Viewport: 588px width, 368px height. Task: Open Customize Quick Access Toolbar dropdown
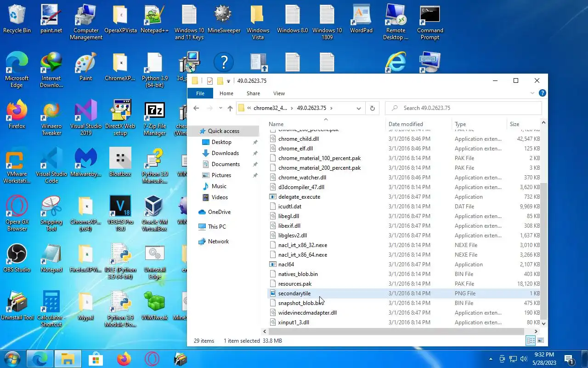(x=228, y=81)
